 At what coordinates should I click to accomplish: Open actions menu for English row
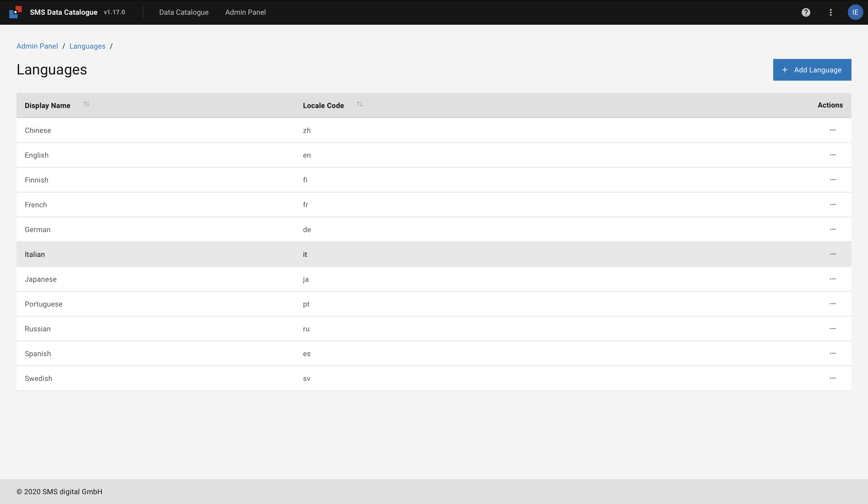tap(833, 155)
